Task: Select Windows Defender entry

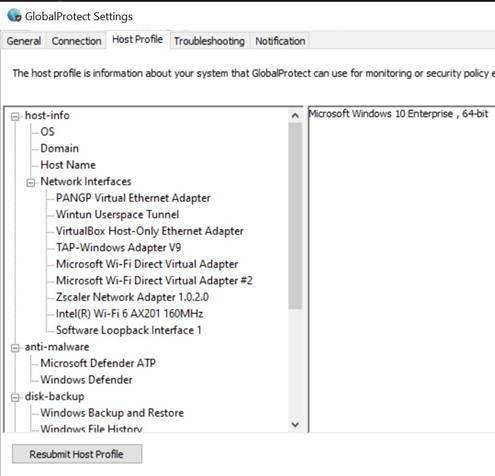Action: click(x=87, y=380)
